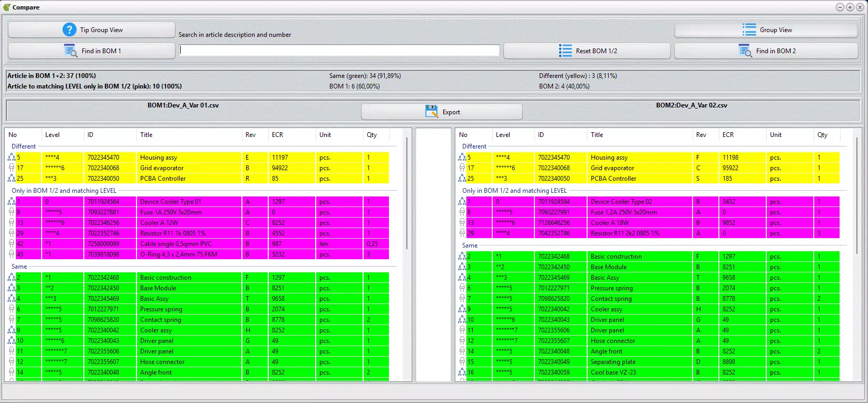The height and width of the screenshot is (403, 868).
Task: Click the Tip Group View help icon
Action: 70,30
